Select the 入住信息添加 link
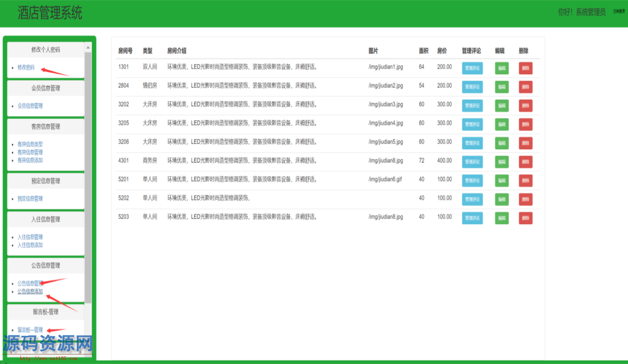The width and height of the screenshot is (628, 364). point(30,245)
